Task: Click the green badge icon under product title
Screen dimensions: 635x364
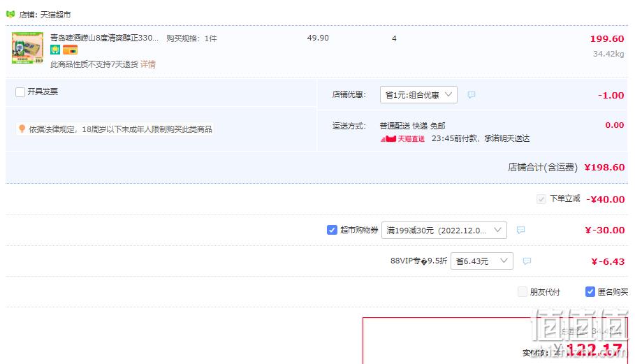Action: (x=55, y=50)
